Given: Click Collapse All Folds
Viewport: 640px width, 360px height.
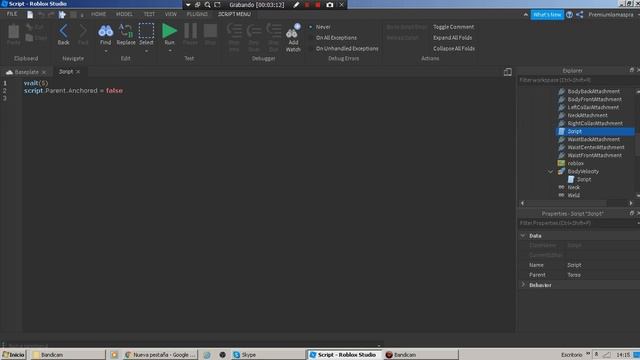Looking at the screenshot, I should [x=454, y=49].
